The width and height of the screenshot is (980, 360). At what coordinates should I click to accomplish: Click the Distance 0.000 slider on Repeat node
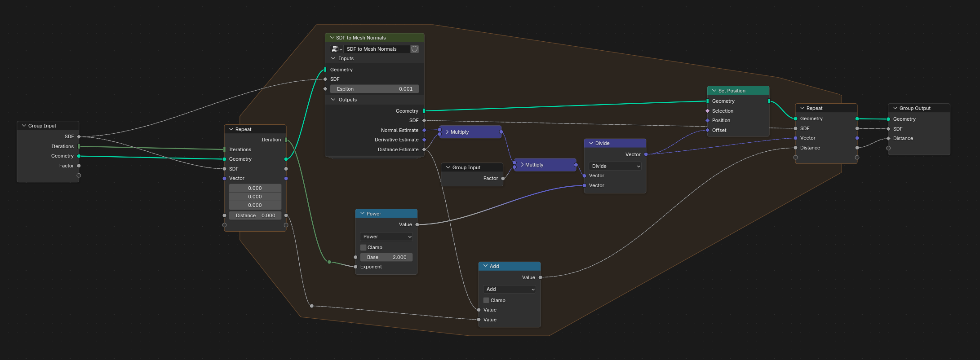point(255,215)
